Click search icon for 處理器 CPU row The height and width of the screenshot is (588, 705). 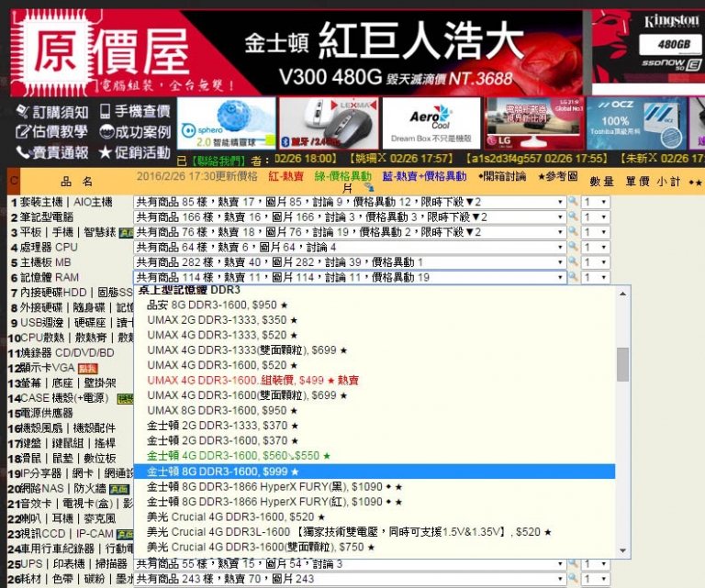coord(573,247)
